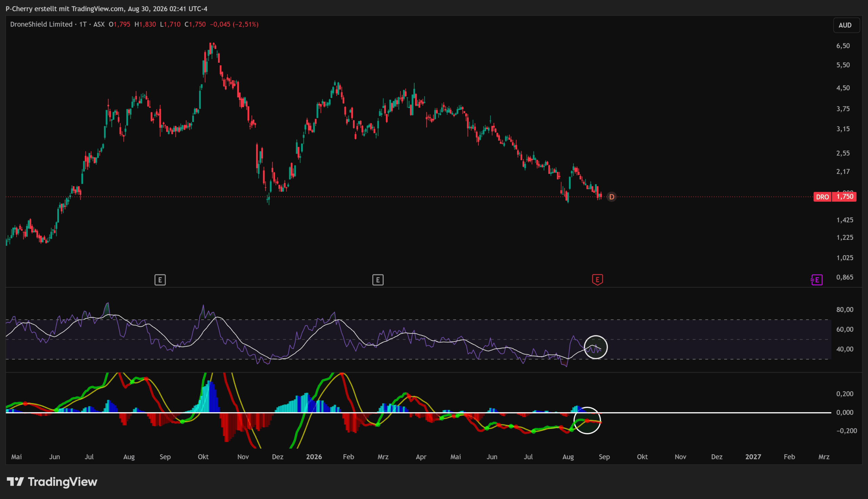Click the 6,50 price axis label

843,46
